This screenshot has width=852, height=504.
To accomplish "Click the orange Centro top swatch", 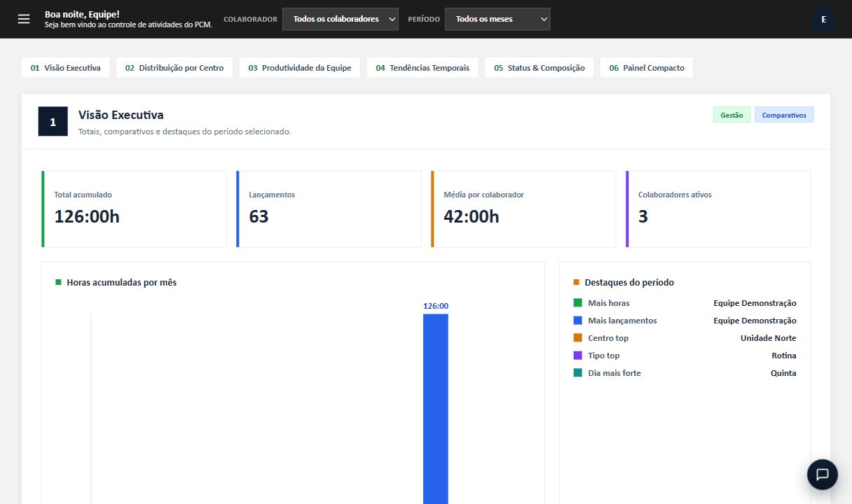I will point(578,338).
